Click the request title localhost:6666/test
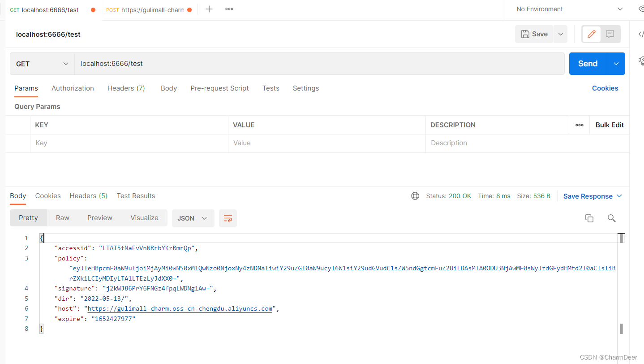Screen dimensions: 644x364 point(48,34)
